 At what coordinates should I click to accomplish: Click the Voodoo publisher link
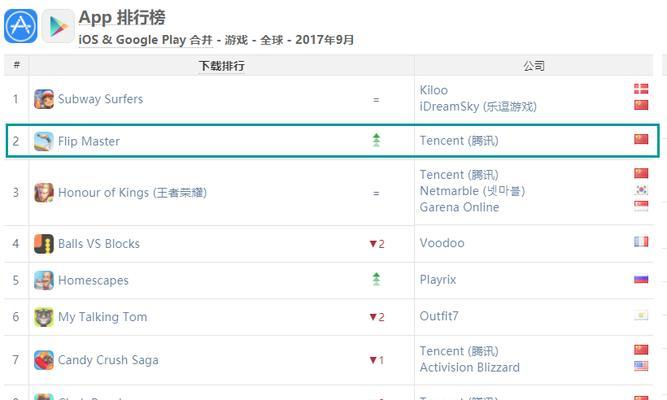(442, 243)
